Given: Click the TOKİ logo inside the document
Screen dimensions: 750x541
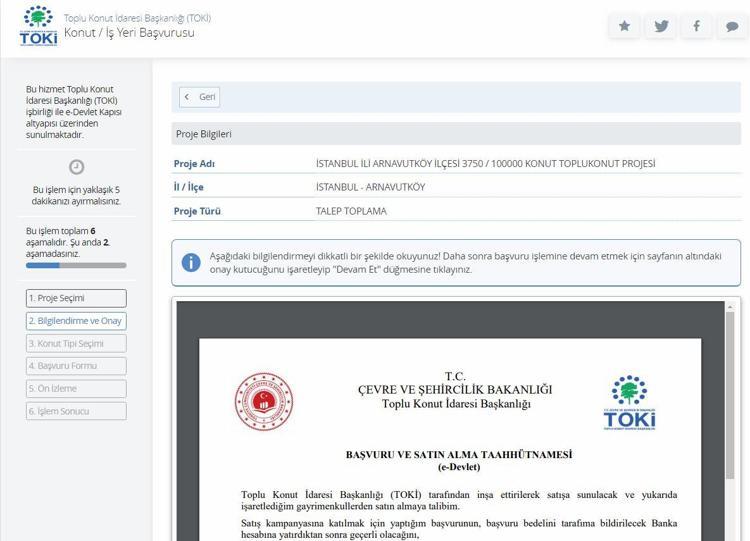Looking at the screenshot, I should pos(629,402).
